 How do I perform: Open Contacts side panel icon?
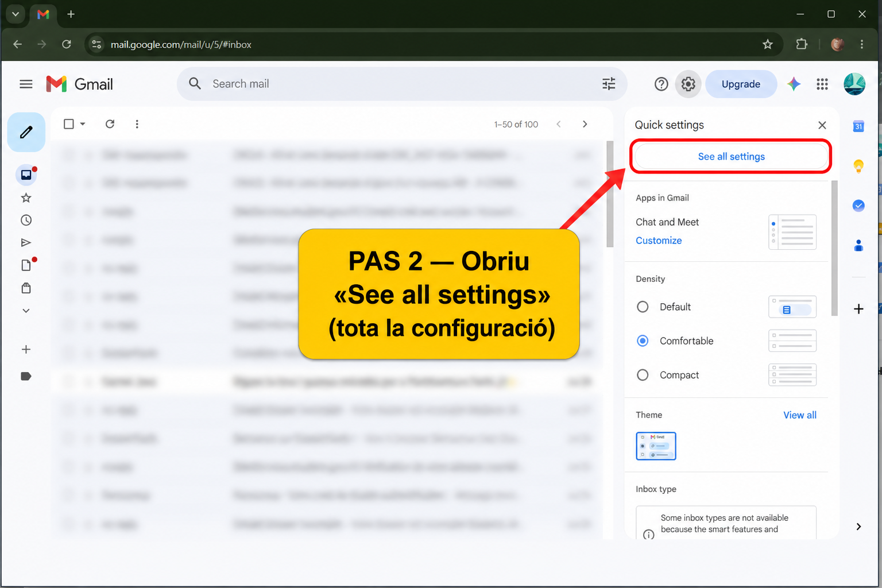point(858,246)
